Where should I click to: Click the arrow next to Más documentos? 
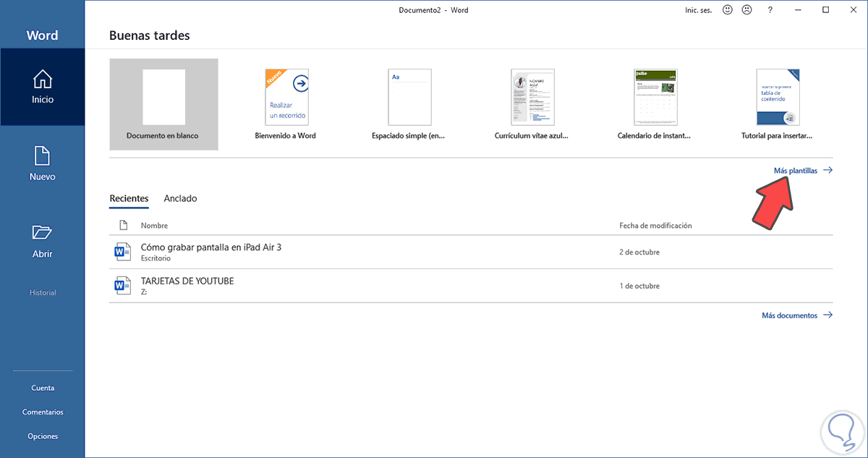[827, 315]
